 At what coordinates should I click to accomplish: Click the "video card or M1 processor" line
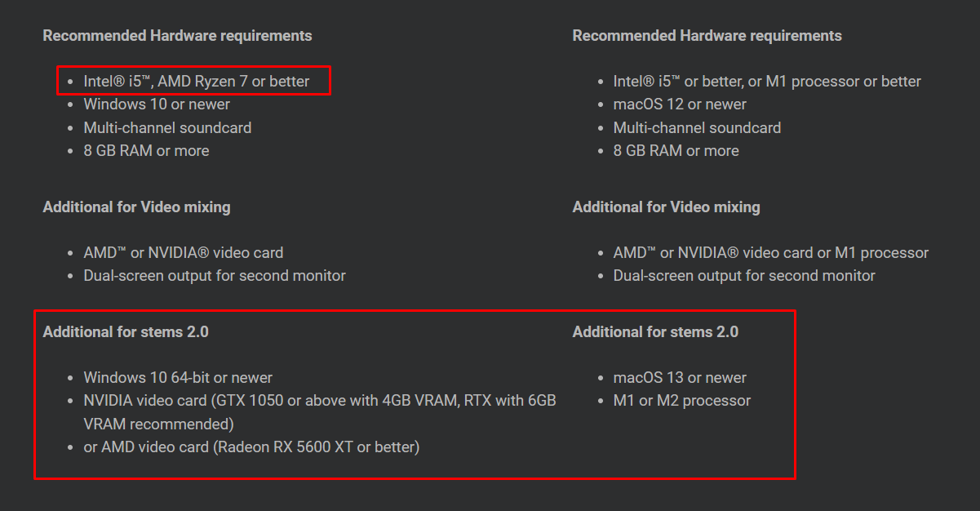[x=771, y=253]
